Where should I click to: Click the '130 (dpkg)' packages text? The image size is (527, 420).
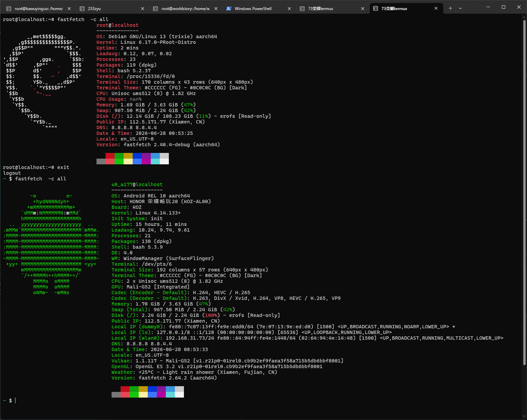(x=157, y=241)
